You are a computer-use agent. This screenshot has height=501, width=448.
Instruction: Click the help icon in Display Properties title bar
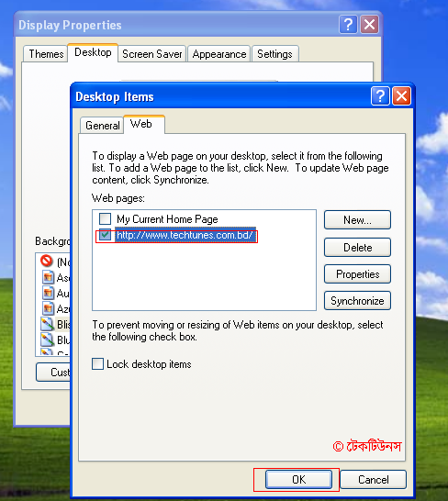point(348,24)
